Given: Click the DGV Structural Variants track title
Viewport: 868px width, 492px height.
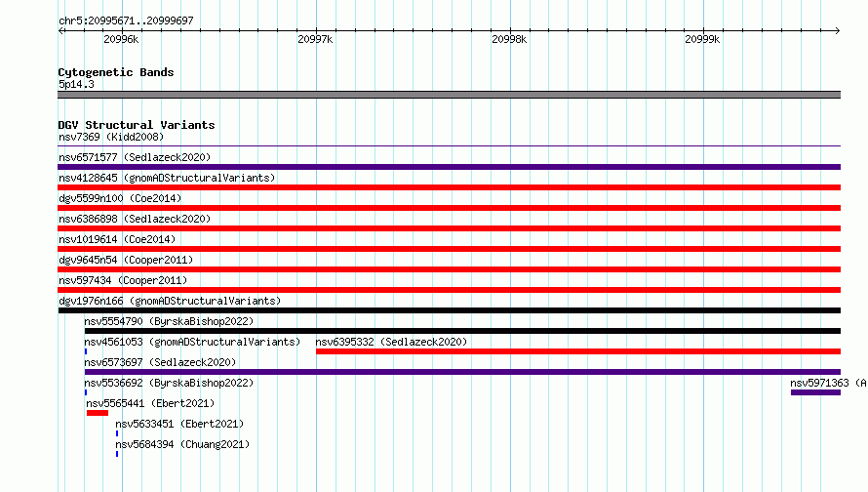Looking at the screenshot, I should pyautogui.click(x=137, y=125).
